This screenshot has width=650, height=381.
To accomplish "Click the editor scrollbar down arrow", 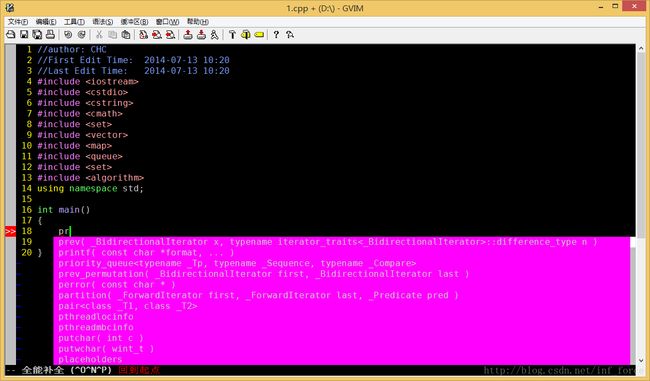I will click(x=641, y=360).
